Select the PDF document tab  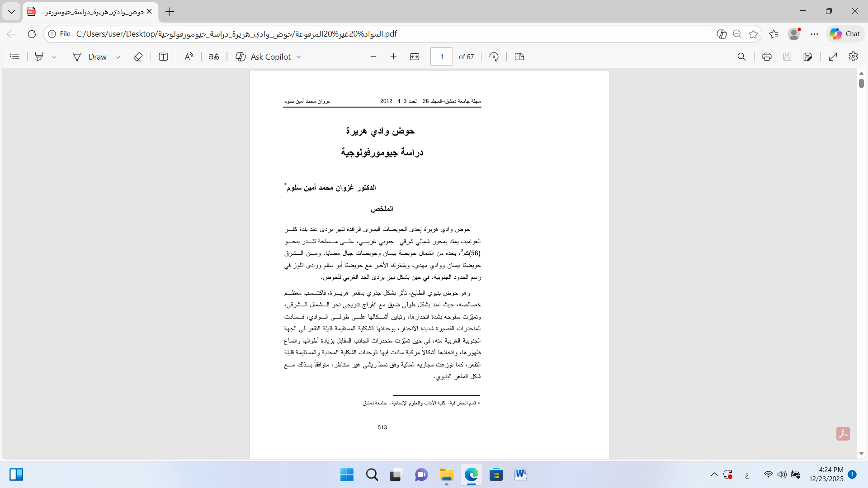tap(90, 12)
